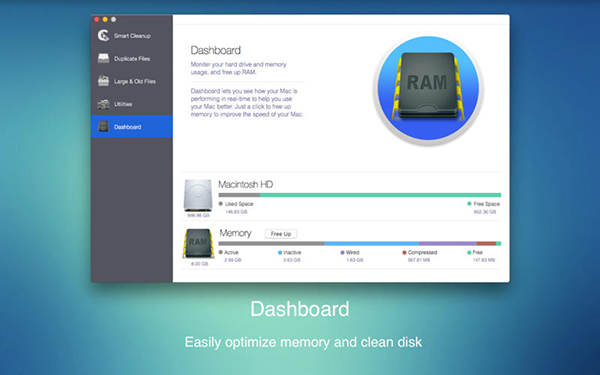Minimize the window with the yellow button
This screenshot has height=375, width=600.
click(x=105, y=19)
